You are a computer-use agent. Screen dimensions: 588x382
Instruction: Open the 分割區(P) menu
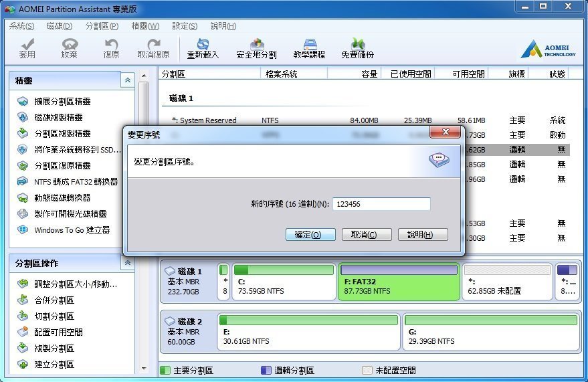tap(102, 26)
